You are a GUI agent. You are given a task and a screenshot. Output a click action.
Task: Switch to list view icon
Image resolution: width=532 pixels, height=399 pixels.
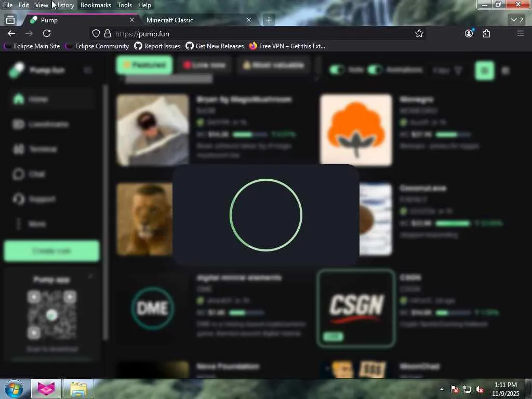505,71
